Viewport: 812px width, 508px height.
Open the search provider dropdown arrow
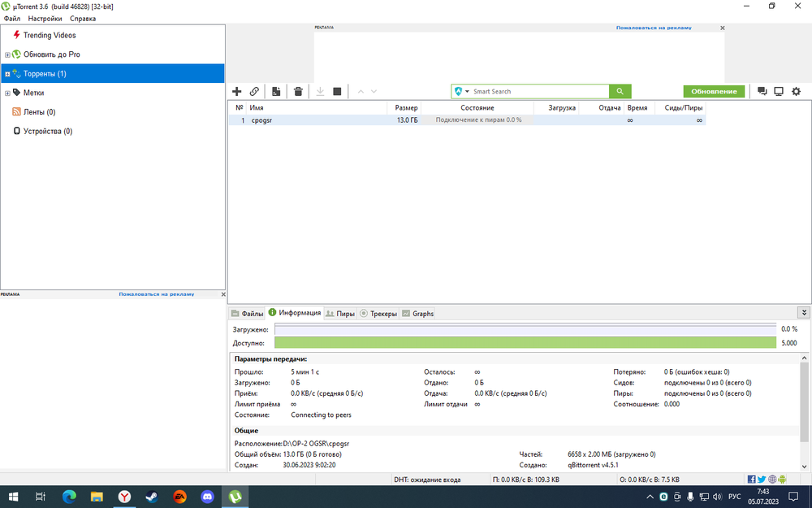[x=468, y=92]
